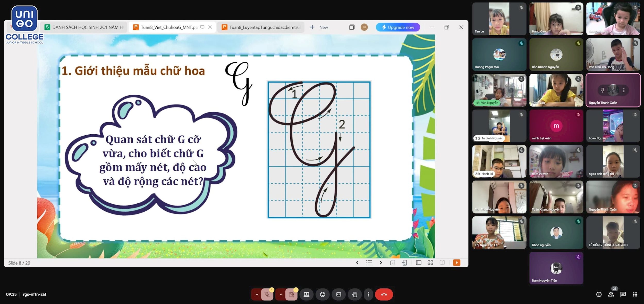This screenshot has width=644, height=304.
Task: Open the participants (people) panel
Action: tap(611, 294)
